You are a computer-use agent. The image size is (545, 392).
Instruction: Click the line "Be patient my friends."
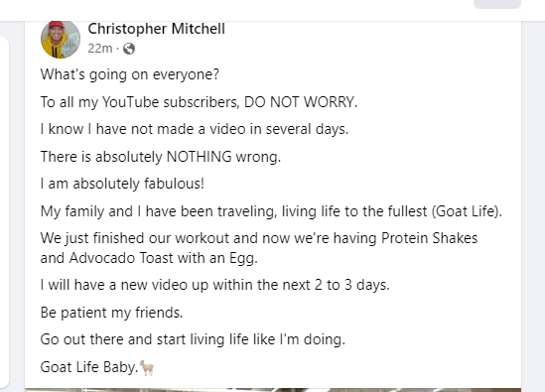111,313
